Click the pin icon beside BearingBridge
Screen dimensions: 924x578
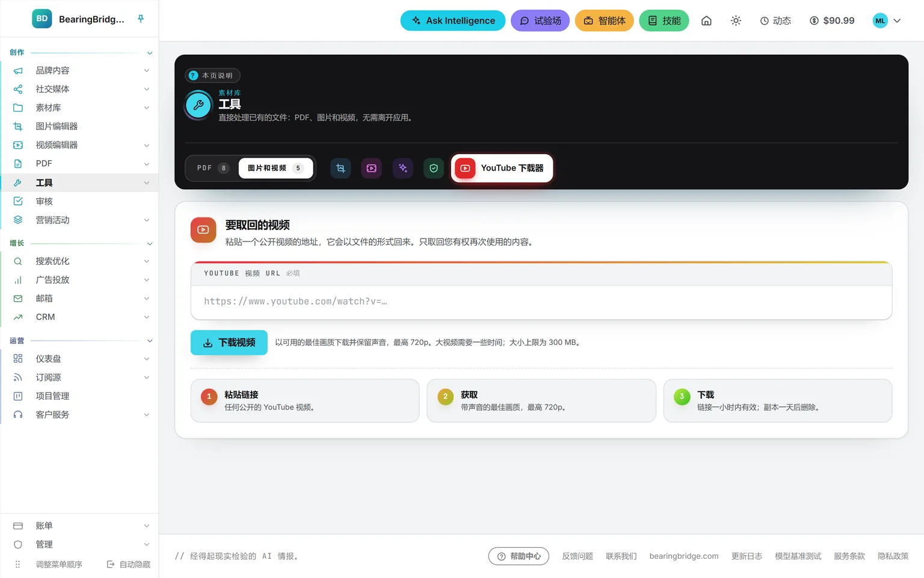point(141,19)
